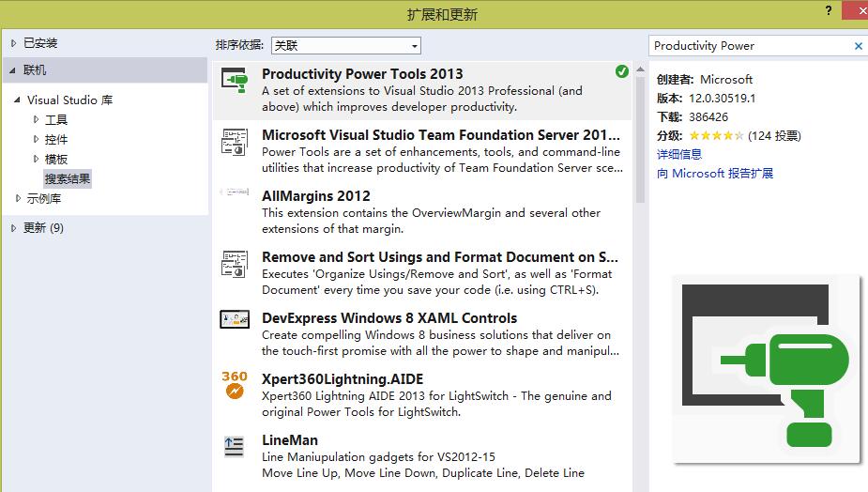The height and width of the screenshot is (492, 868).
Task: Expand the 更新 (9) section
Action: (14, 228)
